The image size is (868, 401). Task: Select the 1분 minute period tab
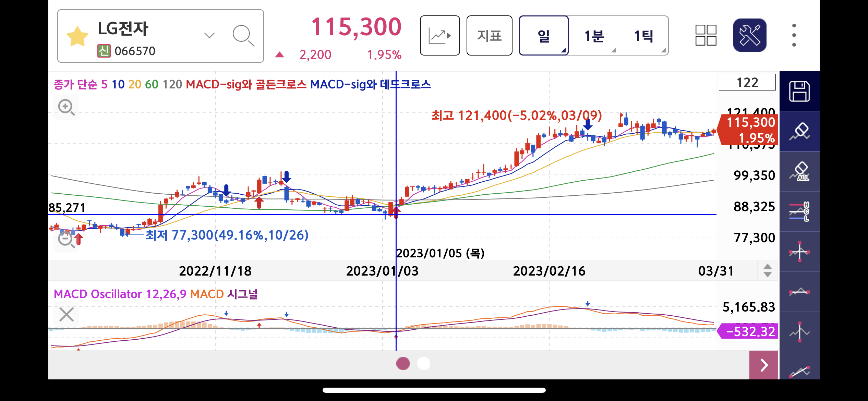(x=594, y=36)
